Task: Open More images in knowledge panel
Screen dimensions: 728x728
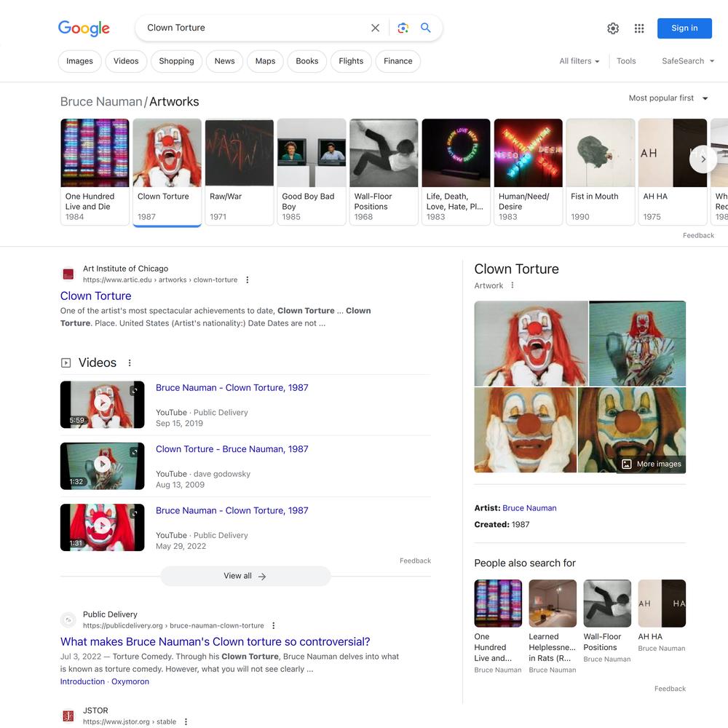Action: 652,464
